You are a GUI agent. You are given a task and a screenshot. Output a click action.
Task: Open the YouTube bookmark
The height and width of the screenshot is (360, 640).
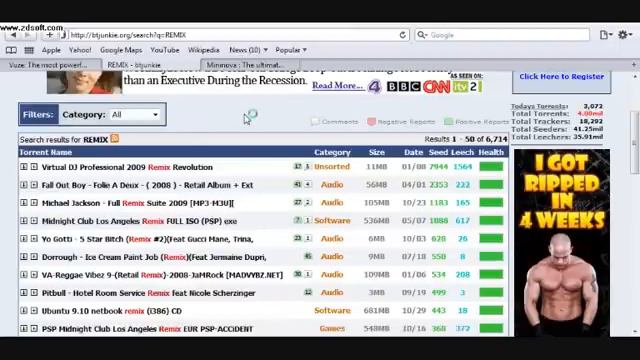(165, 50)
